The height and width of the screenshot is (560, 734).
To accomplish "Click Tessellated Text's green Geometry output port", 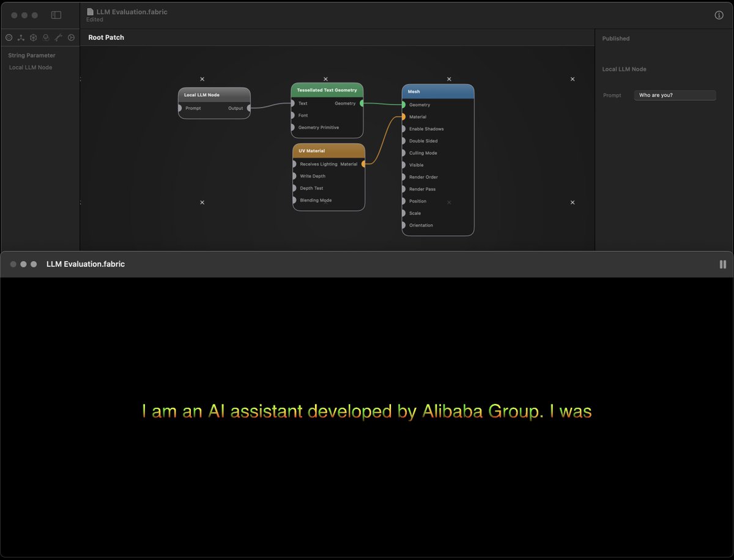I will point(362,103).
